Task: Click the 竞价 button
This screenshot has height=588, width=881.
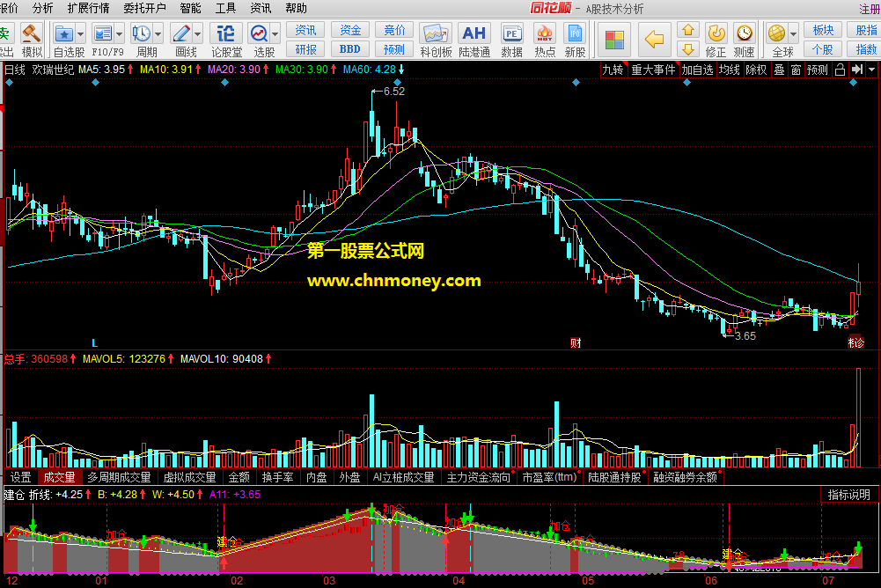Action: pyautogui.click(x=394, y=30)
